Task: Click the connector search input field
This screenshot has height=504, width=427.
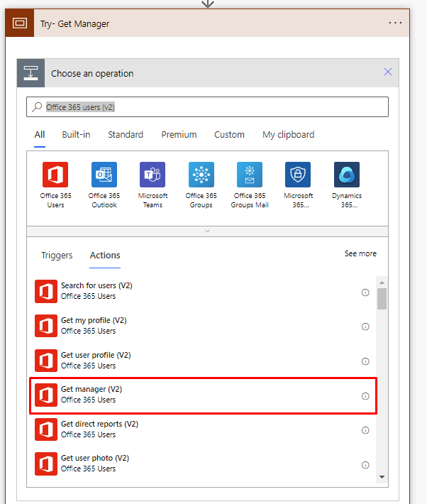Action: 213,107
